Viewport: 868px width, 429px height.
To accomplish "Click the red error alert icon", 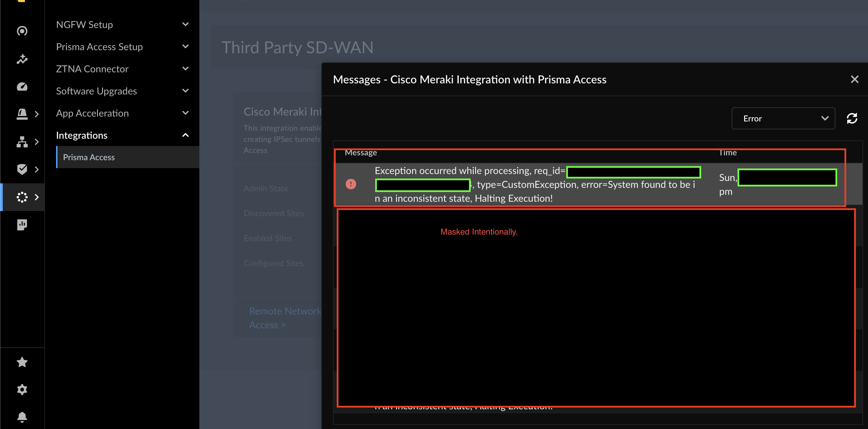I will click(351, 184).
